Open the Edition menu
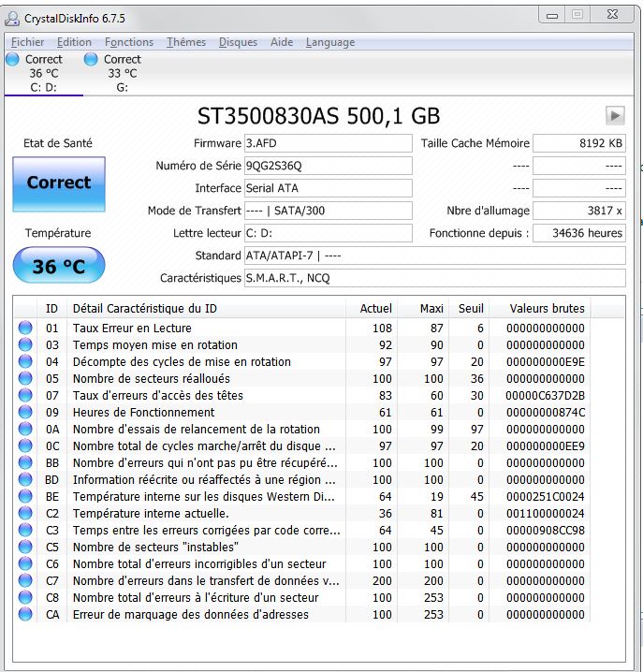This screenshot has height=672, width=643. point(74,42)
